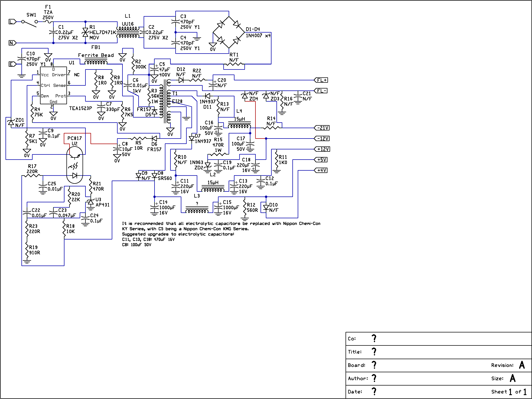Click the R2 300K resistor symbol
Screen dimensions: 532x399
(133, 64)
